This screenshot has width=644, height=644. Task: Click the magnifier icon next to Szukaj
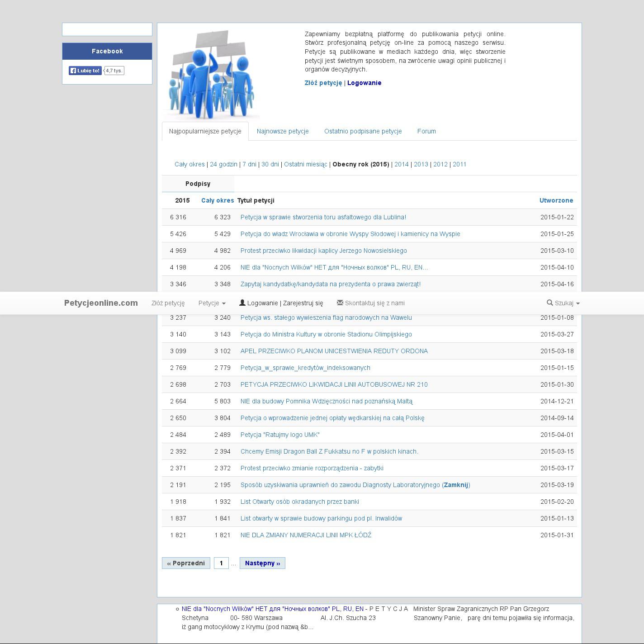click(549, 303)
